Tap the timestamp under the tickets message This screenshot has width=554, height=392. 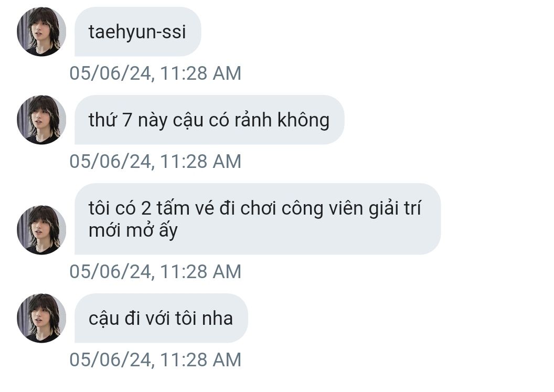(155, 272)
